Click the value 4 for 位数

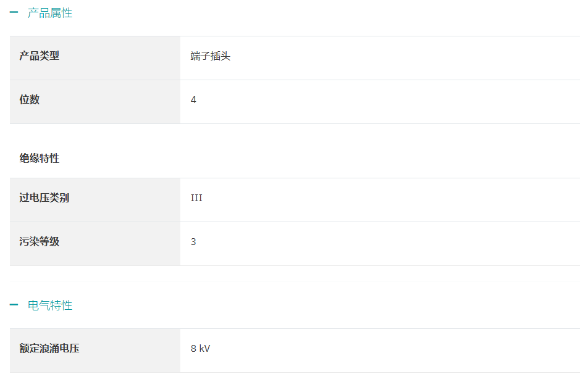point(193,100)
